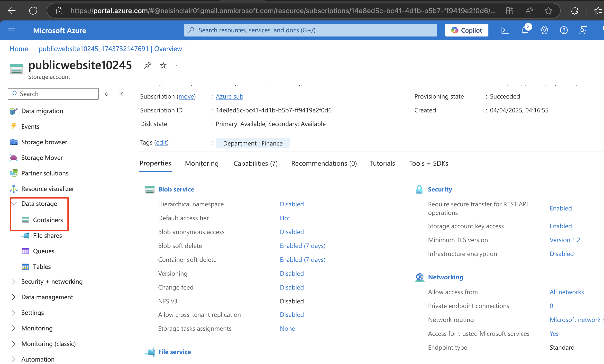
Task: Expand the Monitoring group
Action: click(37, 328)
